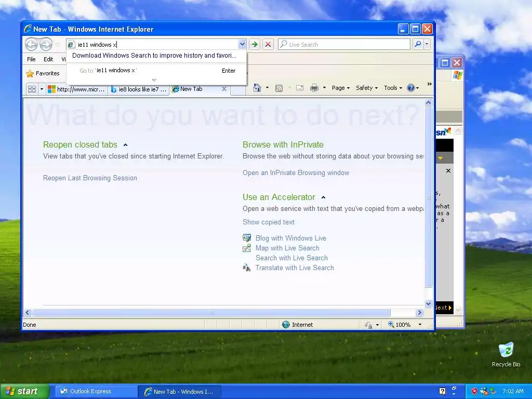Open the Tools dropdown menu

[393, 88]
